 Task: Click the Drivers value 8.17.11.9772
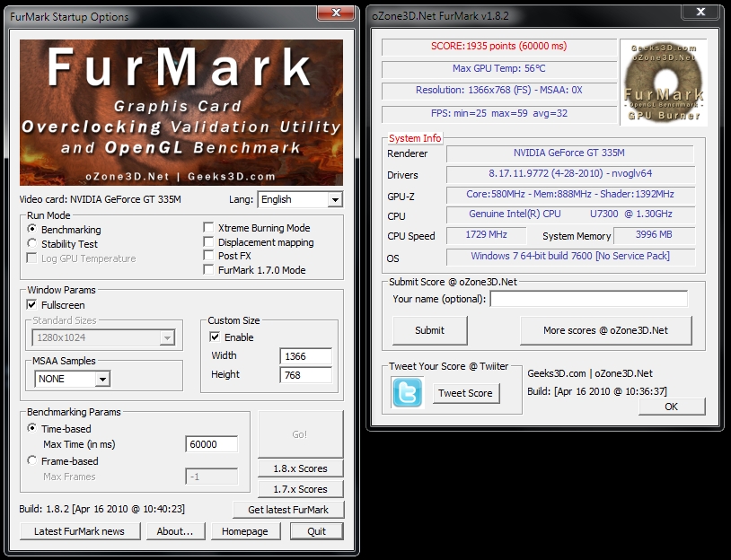pyautogui.click(x=570, y=173)
